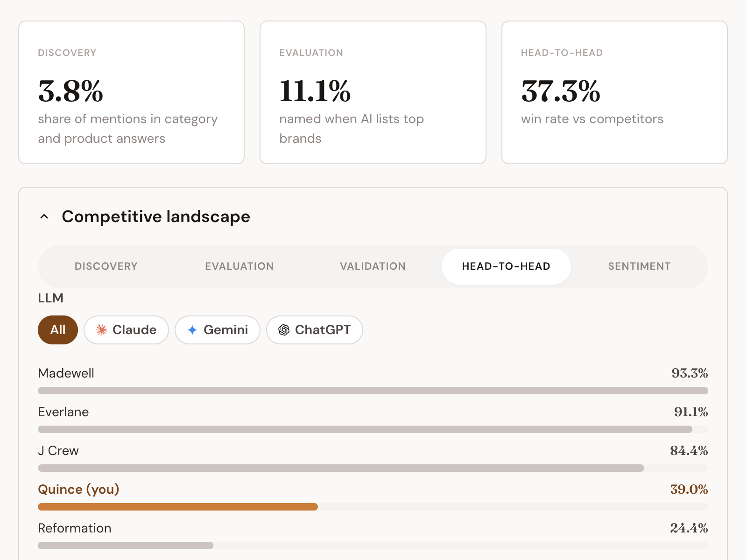Click the Gemini sparkle icon
The image size is (747, 560).
point(192,330)
